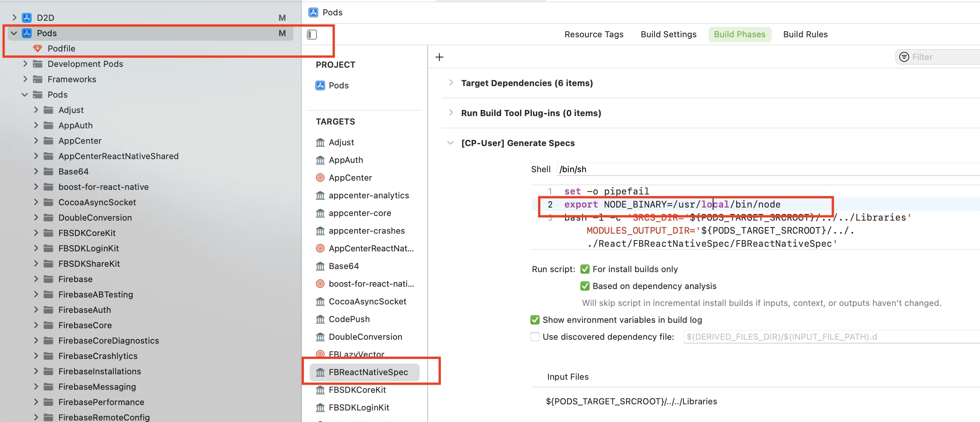Collapse the [CP-User] Generate Specs phase
The width and height of the screenshot is (980, 422).
tap(450, 143)
